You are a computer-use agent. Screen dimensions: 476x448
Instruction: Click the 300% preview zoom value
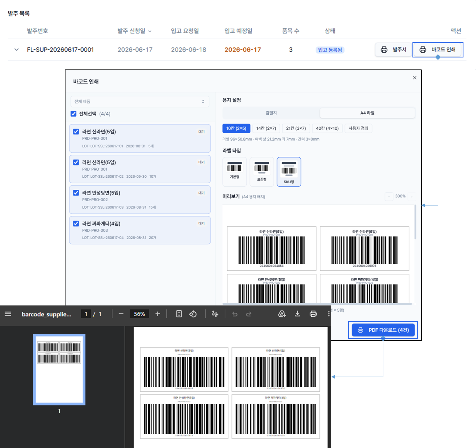400,196
